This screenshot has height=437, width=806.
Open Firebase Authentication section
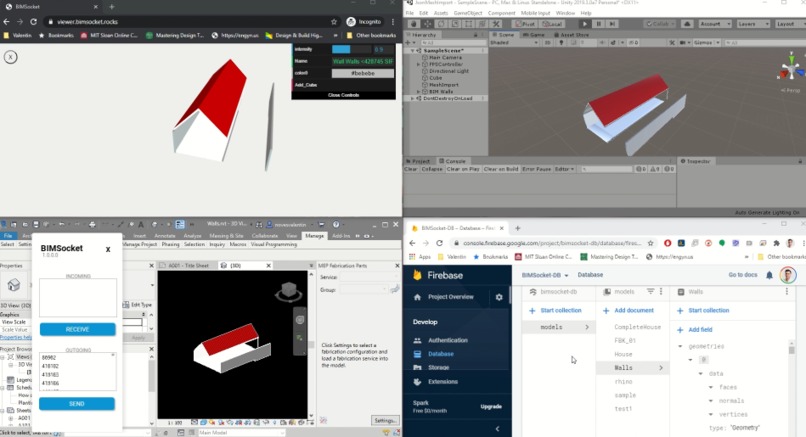(x=441, y=340)
